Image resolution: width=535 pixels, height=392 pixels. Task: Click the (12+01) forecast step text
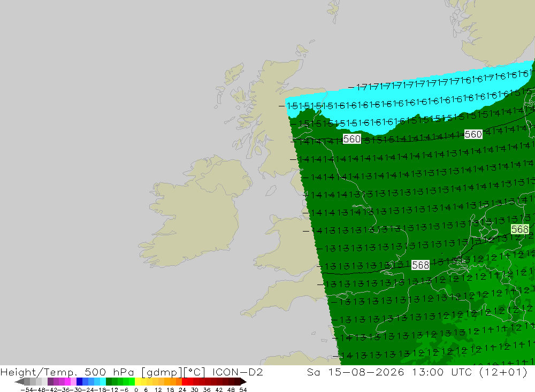click(503, 372)
